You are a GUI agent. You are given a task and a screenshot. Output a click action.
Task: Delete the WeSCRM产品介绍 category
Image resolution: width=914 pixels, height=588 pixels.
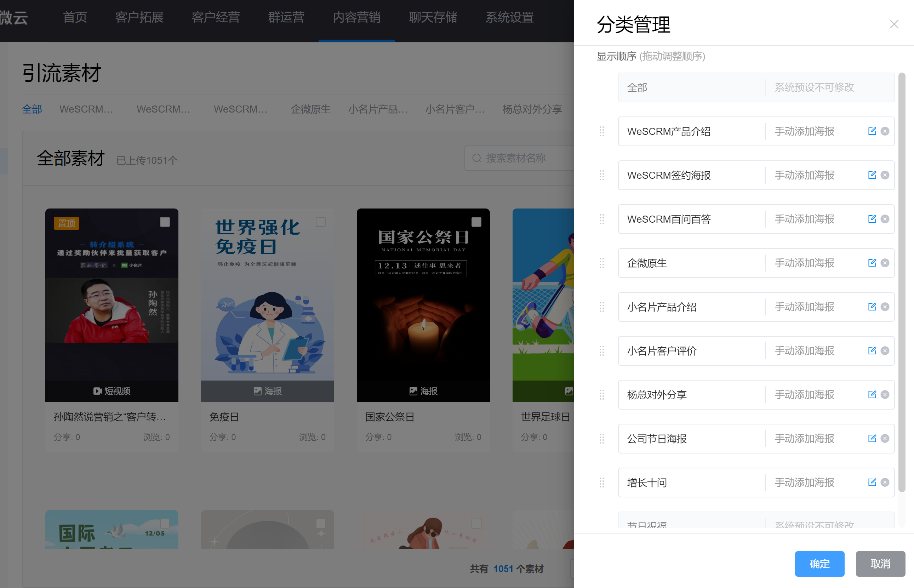click(x=885, y=131)
